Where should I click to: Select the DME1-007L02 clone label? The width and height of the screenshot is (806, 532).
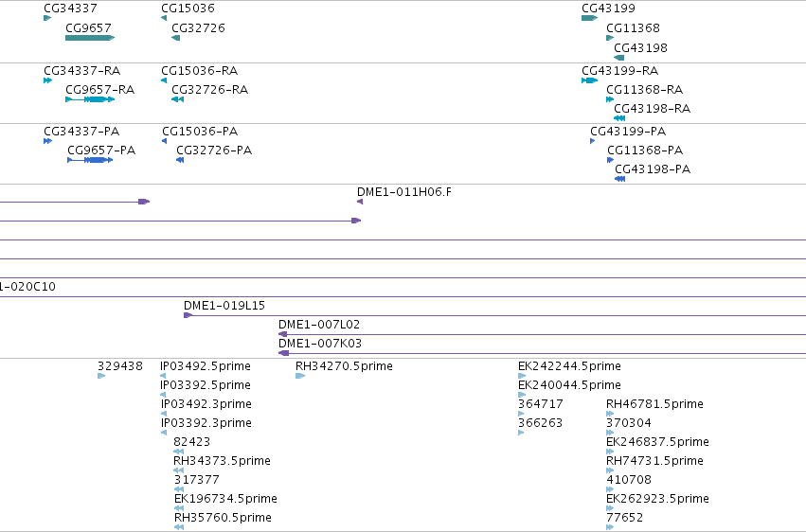[x=319, y=325]
